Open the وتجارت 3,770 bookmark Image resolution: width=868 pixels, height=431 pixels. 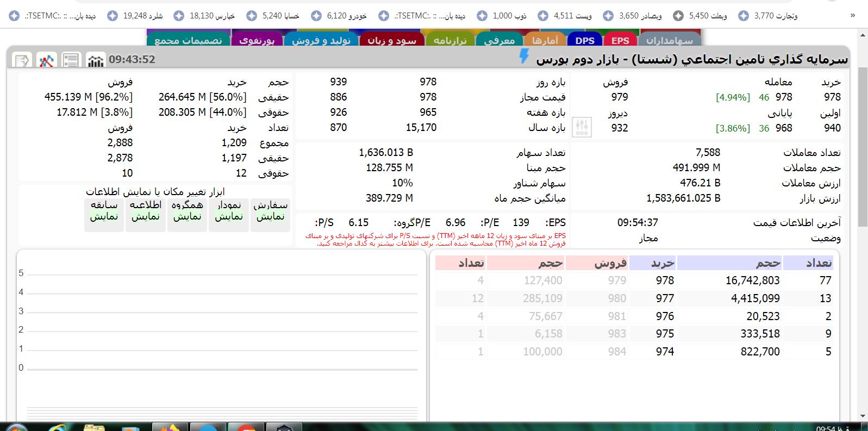click(767, 16)
